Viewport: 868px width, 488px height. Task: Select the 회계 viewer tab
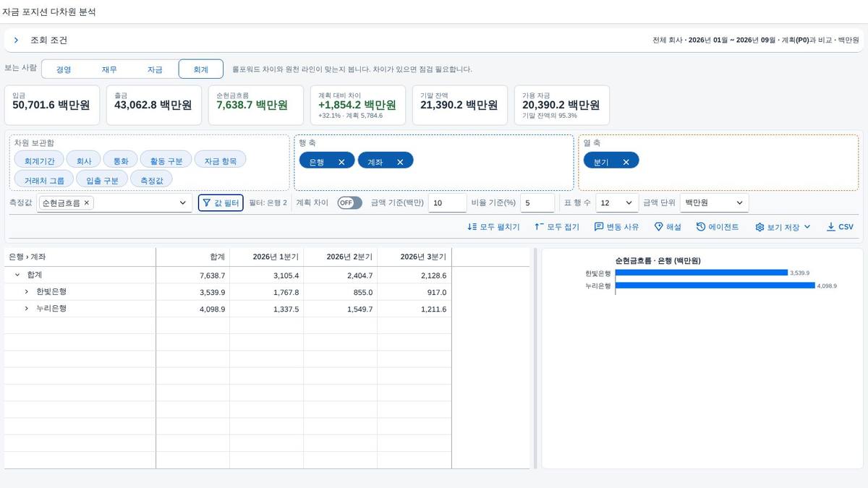[200, 69]
